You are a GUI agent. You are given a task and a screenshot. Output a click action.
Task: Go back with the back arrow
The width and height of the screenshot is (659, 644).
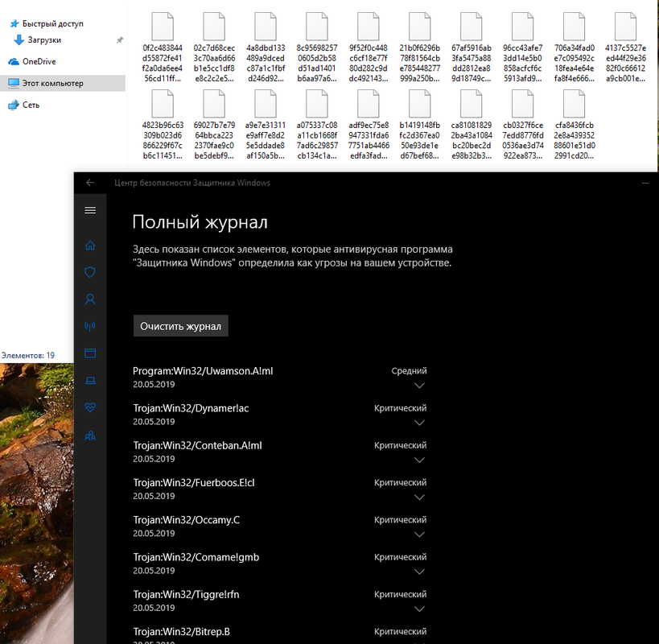[x=90, y=183]
